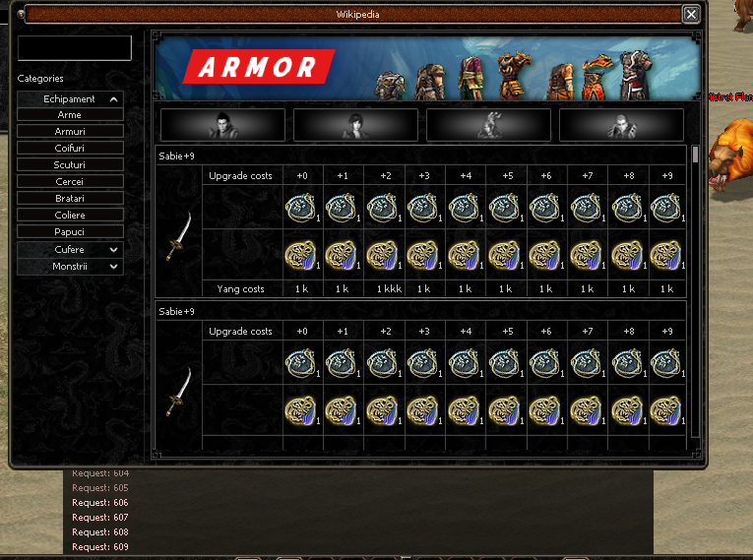This screenshot has height=560, width=753.
Task: Click the second 'Sabie+9' item title
Action: coord(177,312)
